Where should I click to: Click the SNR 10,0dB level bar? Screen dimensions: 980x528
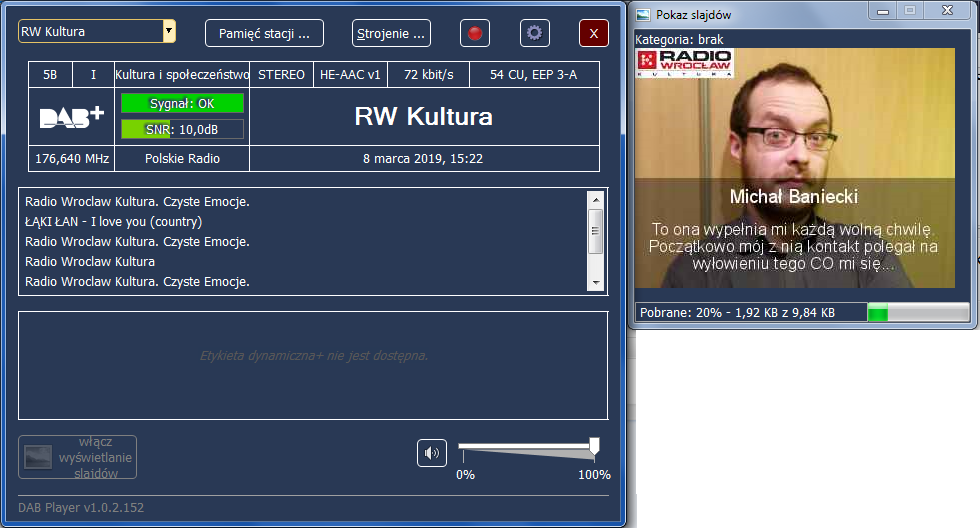coord(182,128)
